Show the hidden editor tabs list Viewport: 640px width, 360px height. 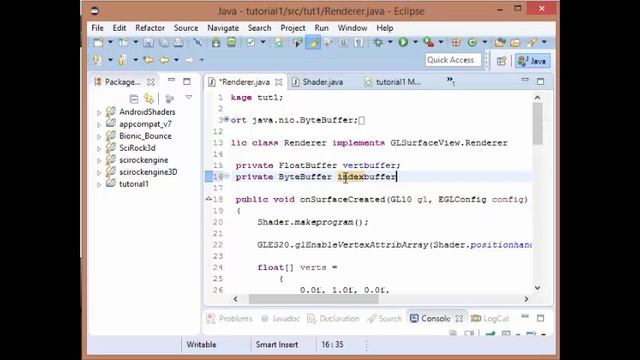coord(451,81)
